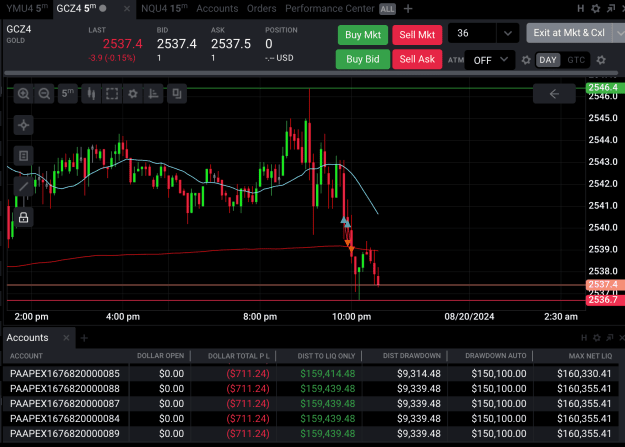Open chart settings gear in chart toolbar
The height and width of the screenshot is (447, 625).
click(133, 94)
